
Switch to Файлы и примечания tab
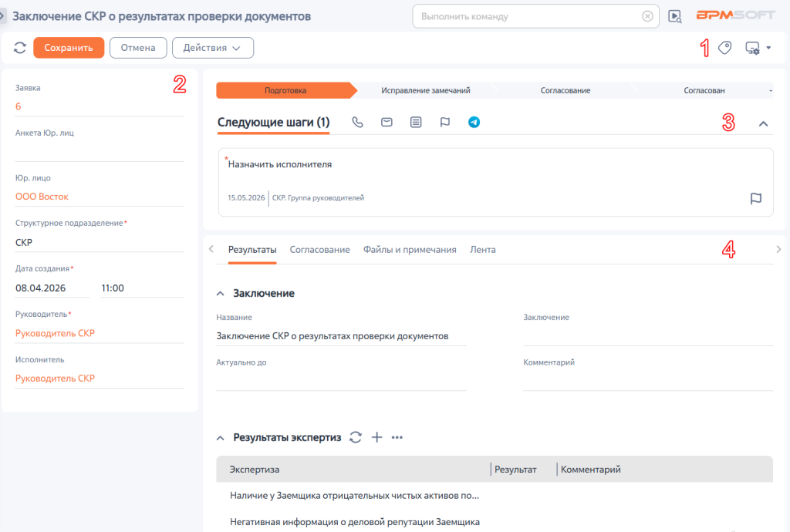tap(410, 250)
